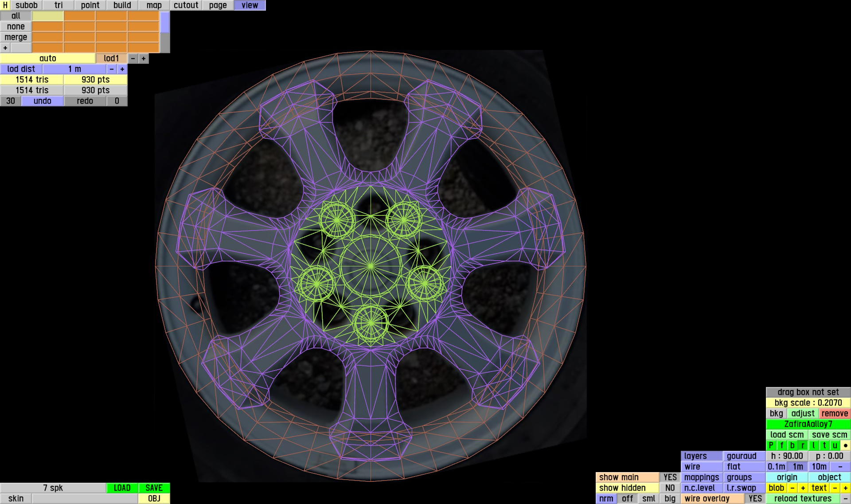Screen dimensions: 851x504
Task: Click the yellow H button in top-left corner
Action: point(5,5)
